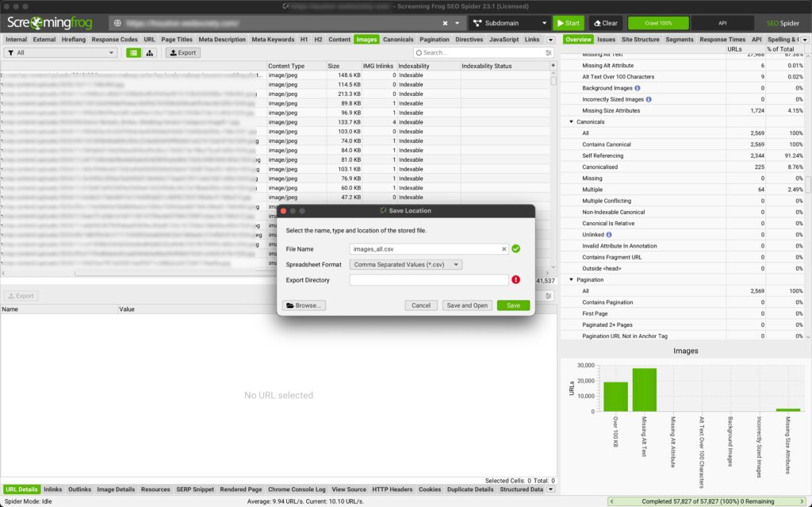Switch to the Page Titles tab
Screen dimensions: 812x507
point(176,39)
